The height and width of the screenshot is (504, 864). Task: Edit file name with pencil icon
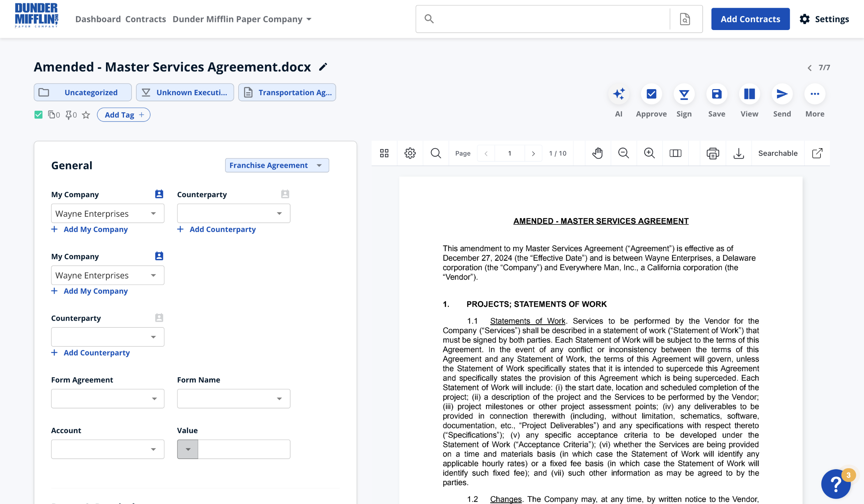click(x=323, y=67)
